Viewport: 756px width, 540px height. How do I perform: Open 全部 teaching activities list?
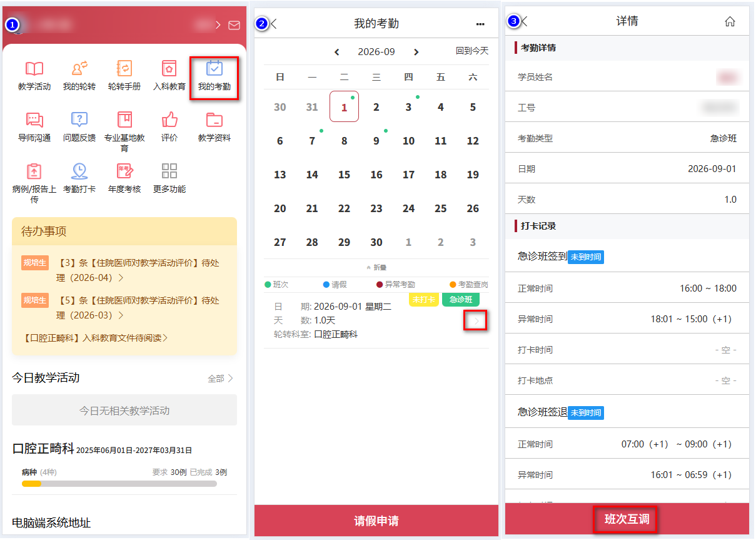point(220,379)
